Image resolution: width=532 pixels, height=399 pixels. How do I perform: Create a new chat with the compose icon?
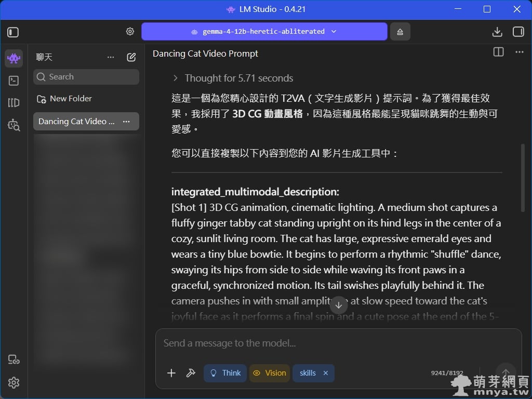pos(131,57)
